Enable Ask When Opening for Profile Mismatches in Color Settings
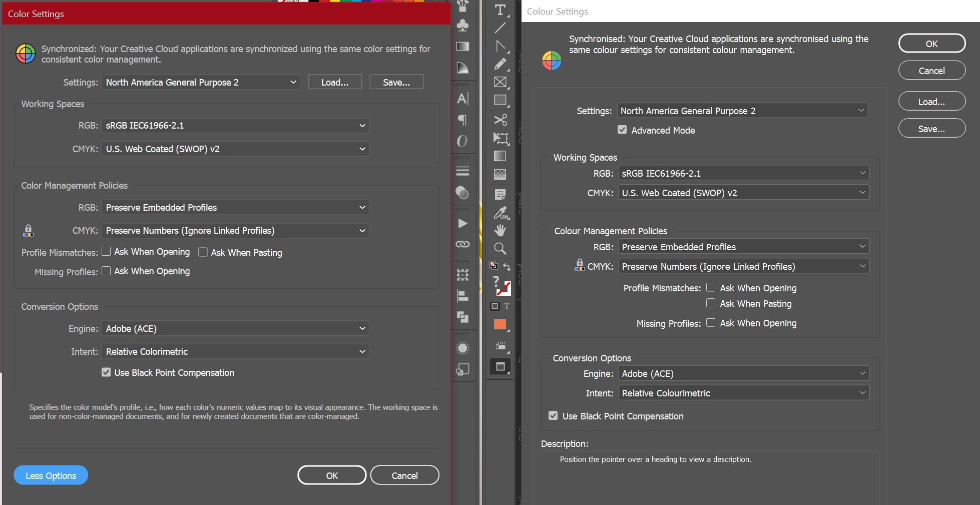The width and height of the screenshot is (980, 505). (106, 251)
